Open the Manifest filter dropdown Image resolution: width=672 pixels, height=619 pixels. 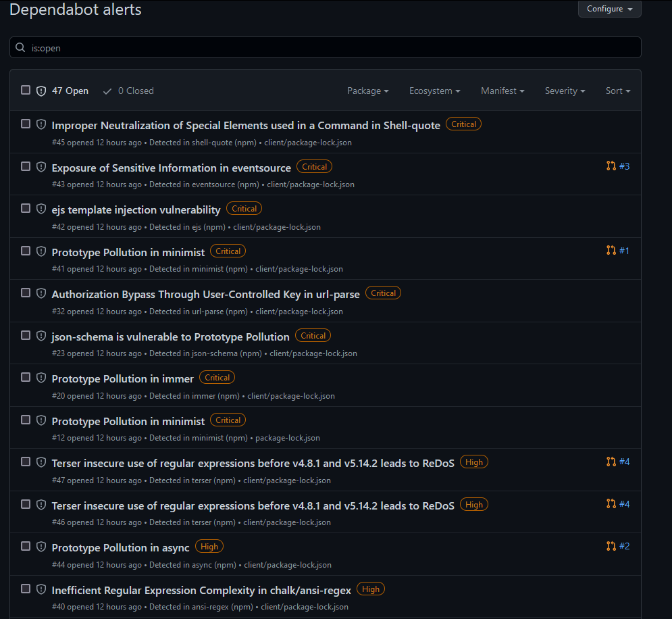click(502, 91)
